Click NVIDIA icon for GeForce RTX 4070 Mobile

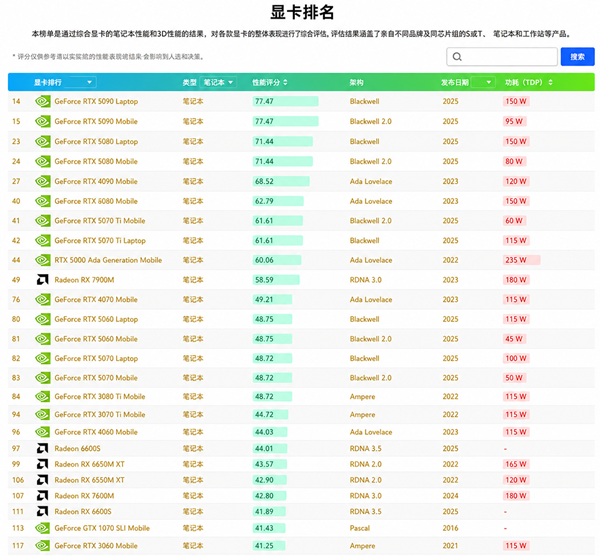42,300
